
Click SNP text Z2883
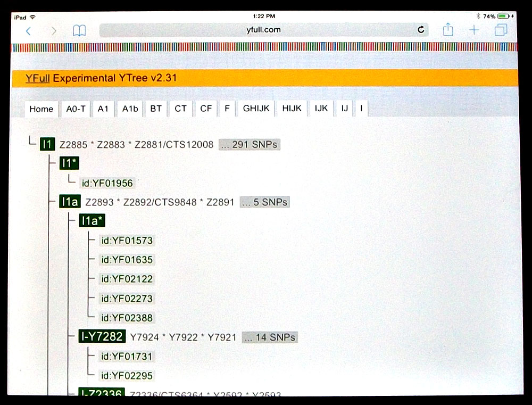(111, 145)
